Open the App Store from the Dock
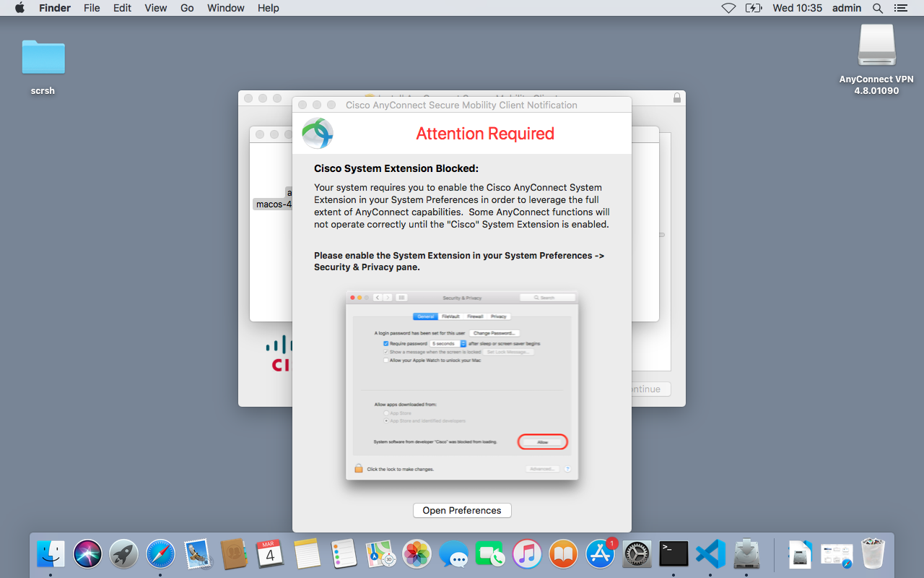 tap(600, 554)
